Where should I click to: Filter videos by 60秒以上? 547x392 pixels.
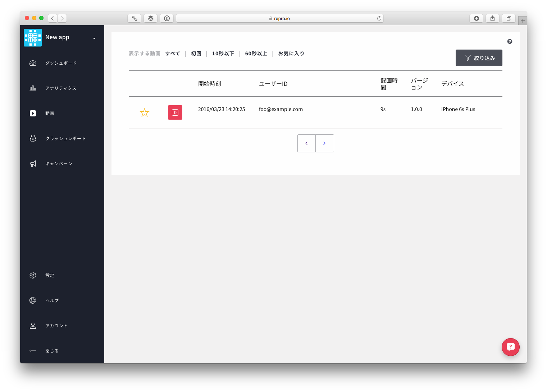click(x=256, y=54)
